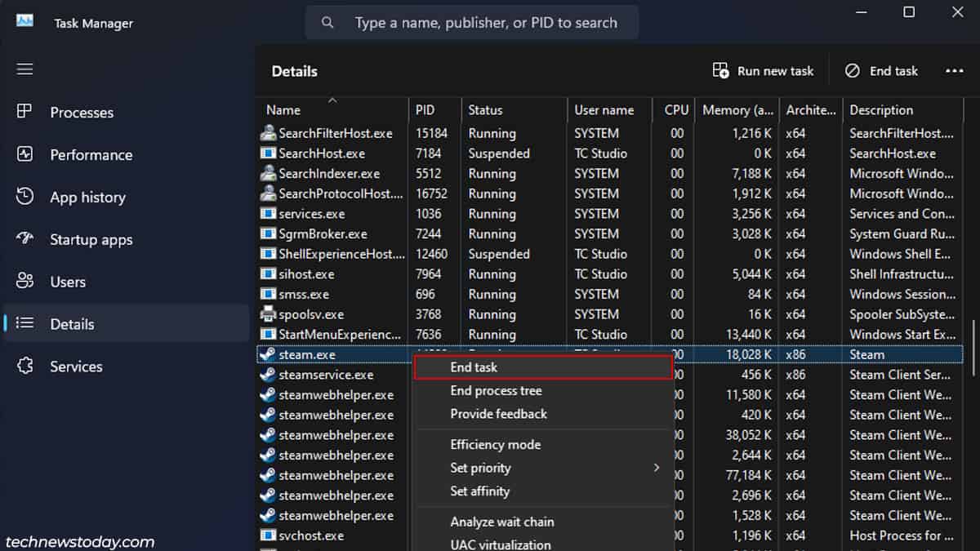
Task: Choose End task in context menu
Action: point(543,368)
